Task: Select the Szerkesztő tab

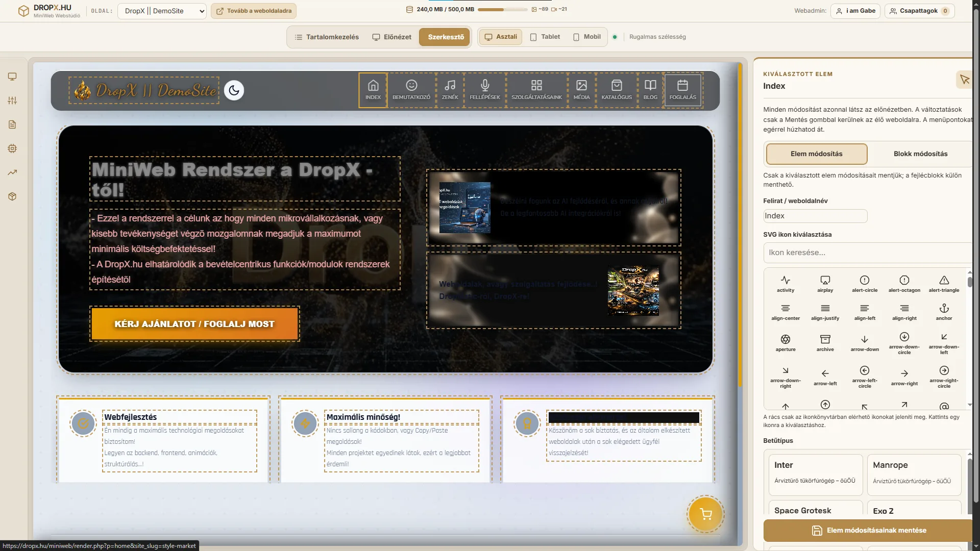Action: pos(445,37)
